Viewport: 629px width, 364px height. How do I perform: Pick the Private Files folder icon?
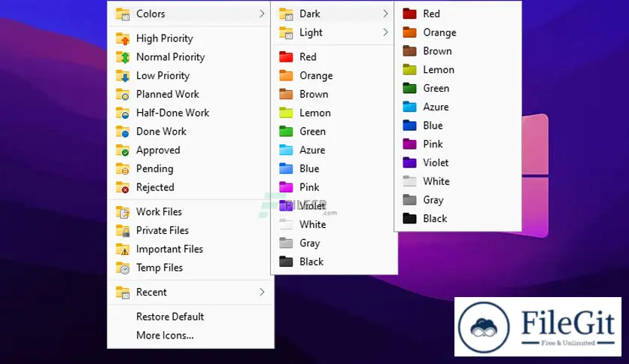click(x=123, y=231)
